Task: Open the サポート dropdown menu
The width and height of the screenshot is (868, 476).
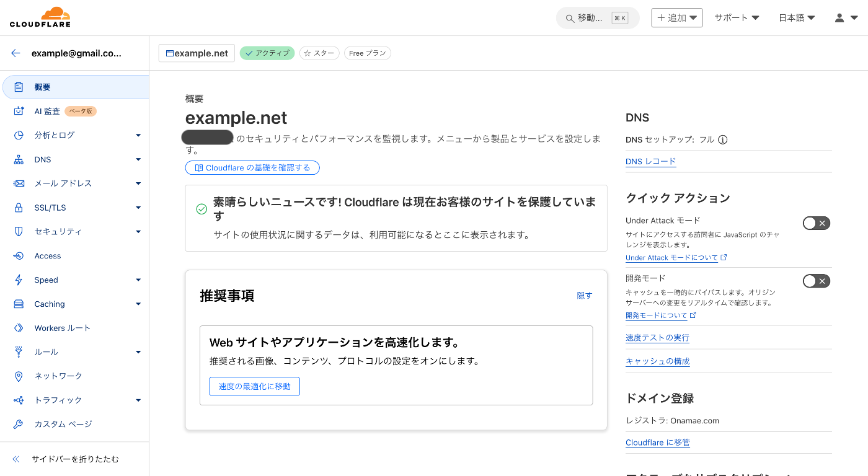Action: tap(737, 18)
